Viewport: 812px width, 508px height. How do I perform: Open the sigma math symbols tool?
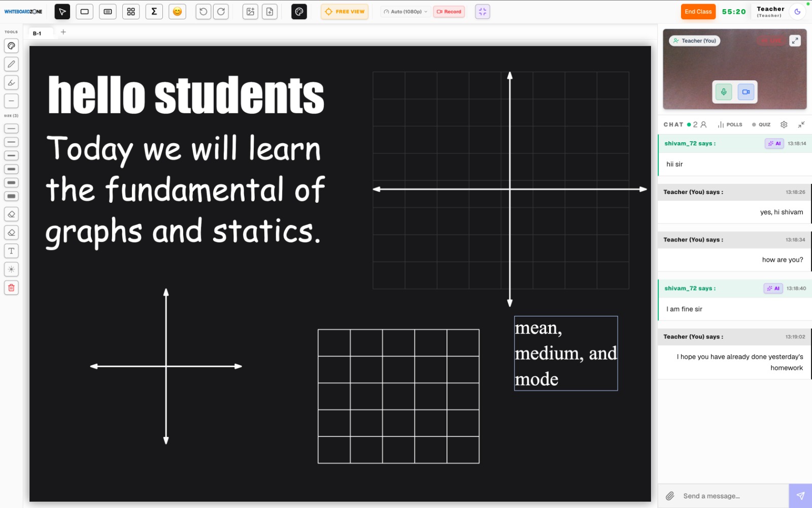[154, 12]
